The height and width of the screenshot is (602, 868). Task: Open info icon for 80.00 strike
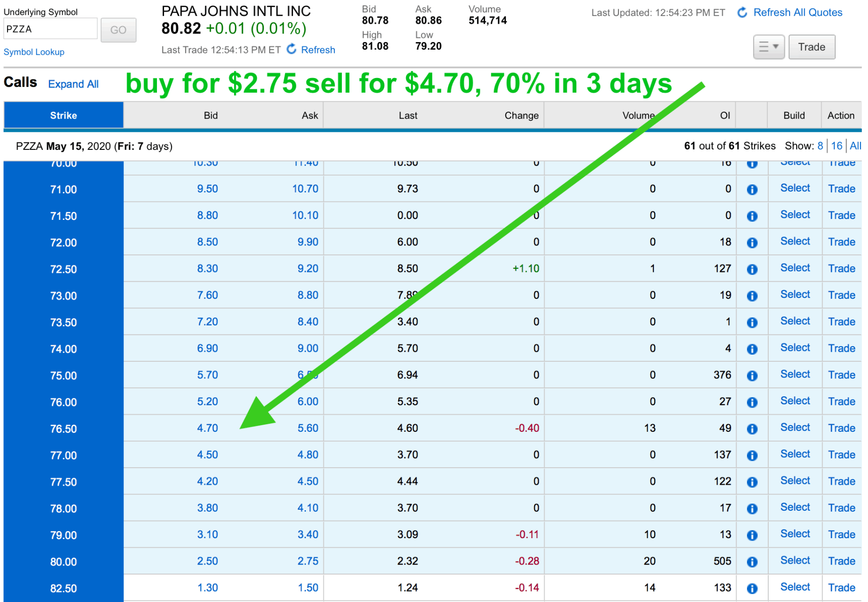coord(752,562)
